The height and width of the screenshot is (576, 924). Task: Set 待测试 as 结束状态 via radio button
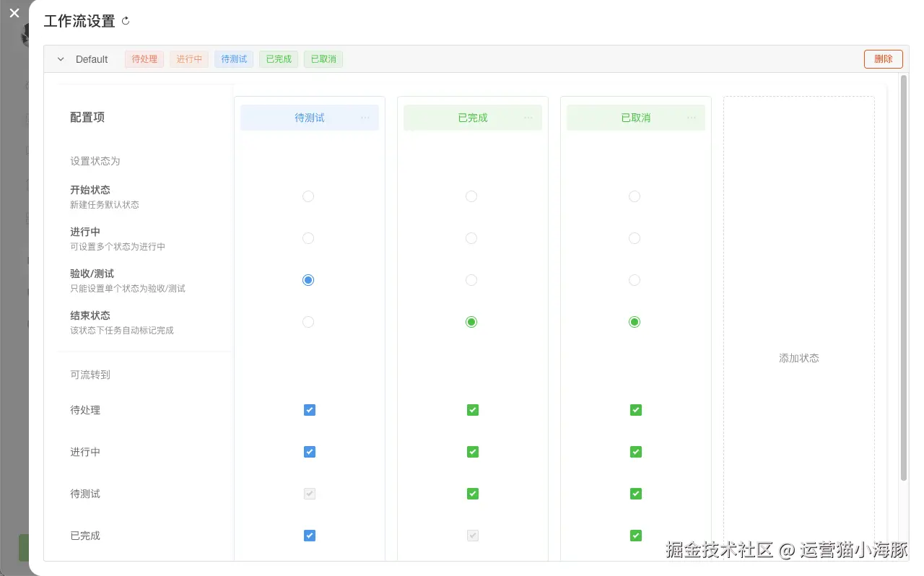coord(308,321)
